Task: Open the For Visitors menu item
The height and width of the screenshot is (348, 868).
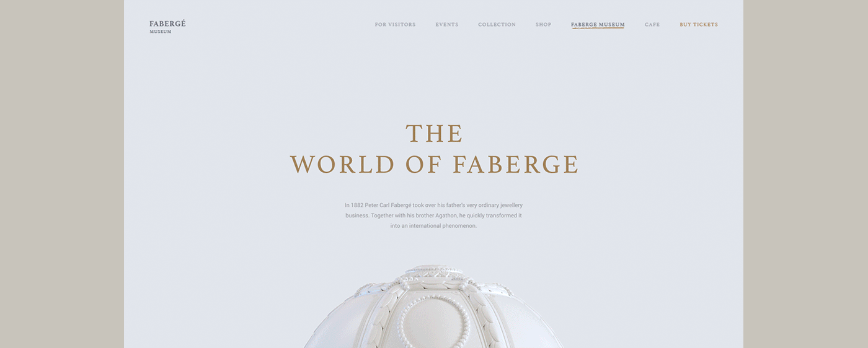Action: pos(395,25)
